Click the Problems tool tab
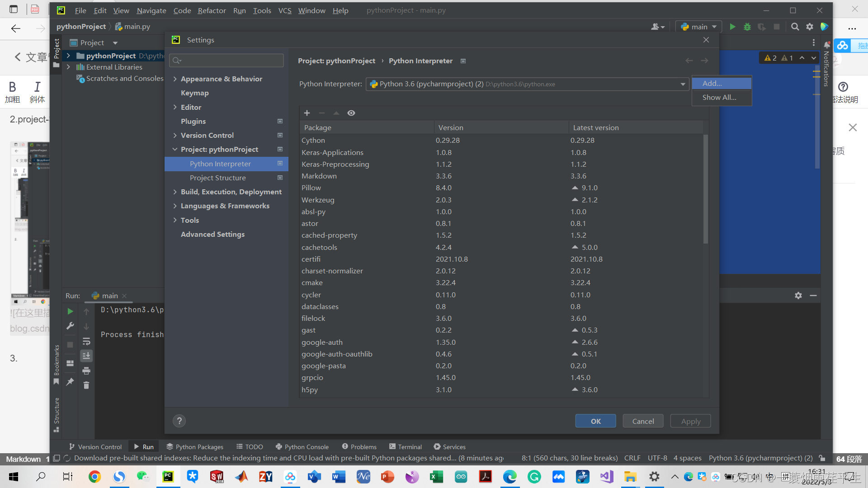This screenshot has height=488, width=868. 359,447
